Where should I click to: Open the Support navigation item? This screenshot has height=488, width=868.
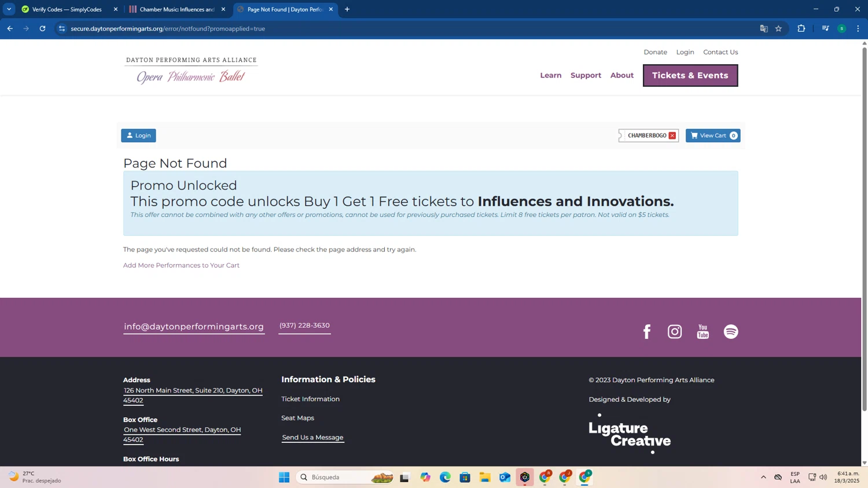(x=586, y=75)
